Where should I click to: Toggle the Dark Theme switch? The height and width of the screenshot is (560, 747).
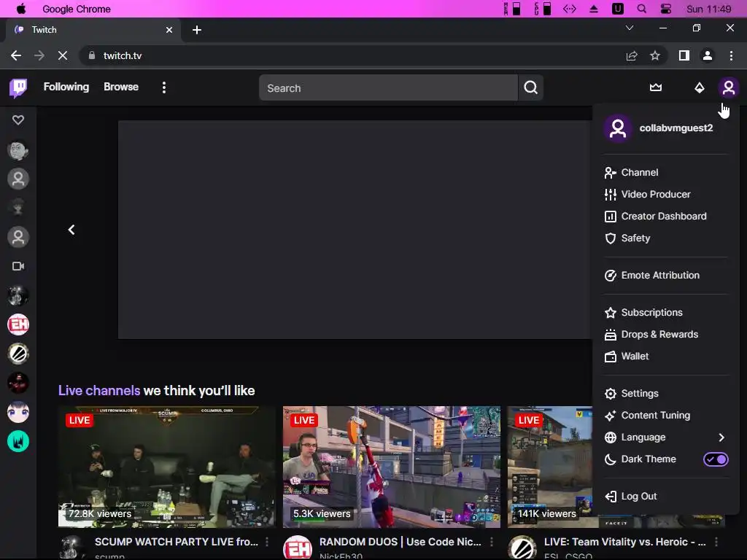coord(716,459)
